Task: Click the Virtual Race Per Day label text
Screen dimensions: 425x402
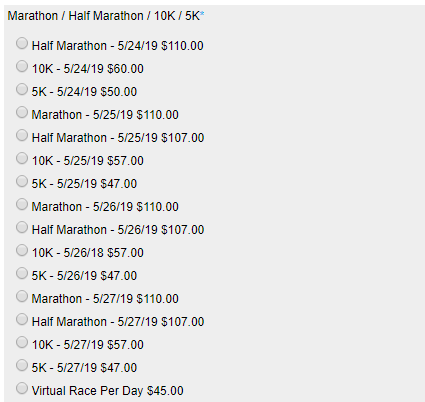Action: [87, 391]
